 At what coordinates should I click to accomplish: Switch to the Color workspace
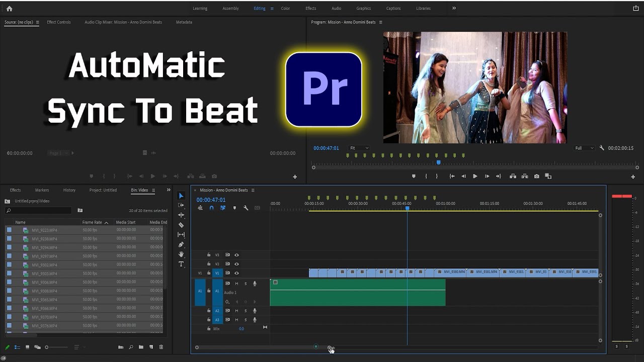[x=285, y=9]
